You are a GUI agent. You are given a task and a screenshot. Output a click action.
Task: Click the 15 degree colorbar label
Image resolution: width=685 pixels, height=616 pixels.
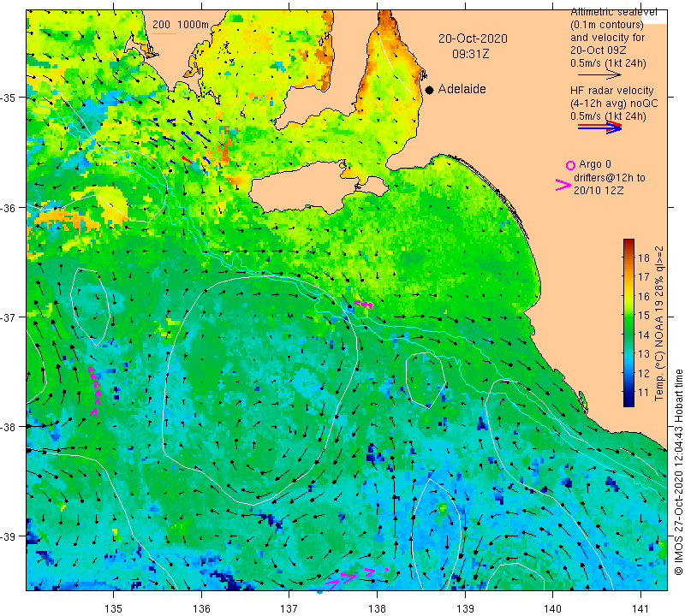tap(644, 315)
